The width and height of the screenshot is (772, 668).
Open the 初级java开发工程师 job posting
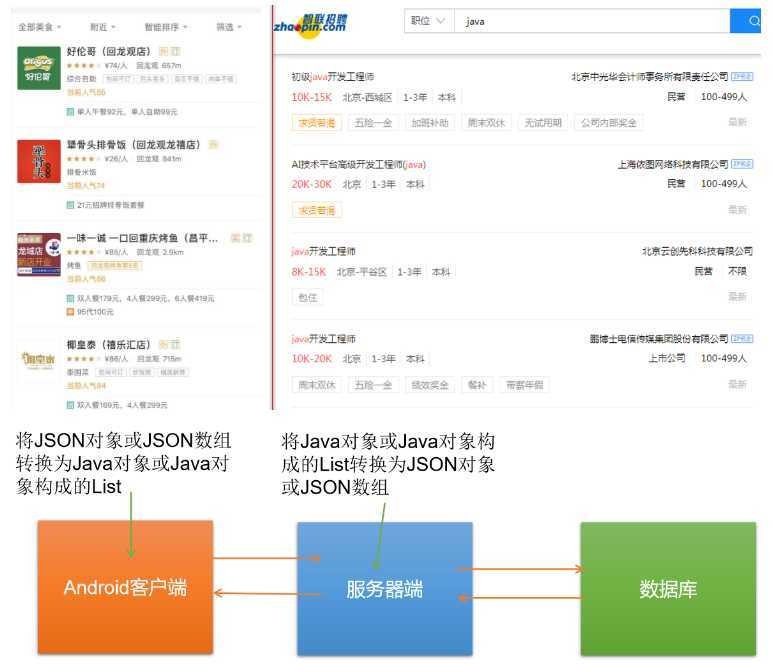pos(332,76)
